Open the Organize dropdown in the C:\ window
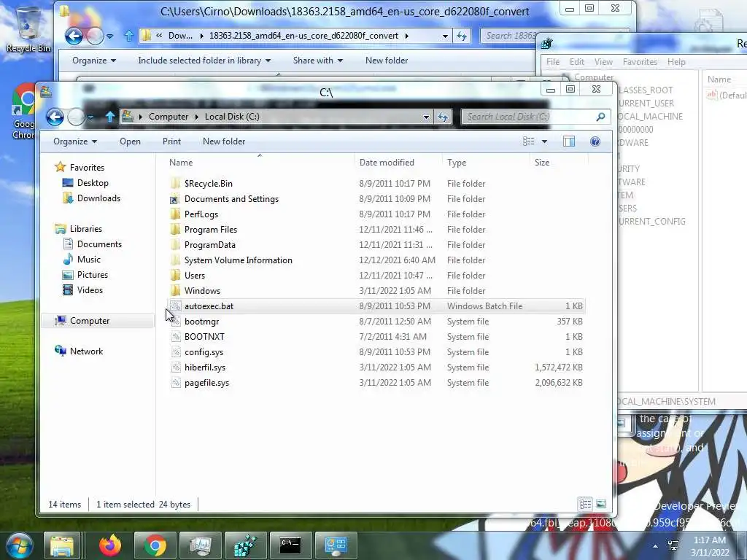 [x=75, y=141]
